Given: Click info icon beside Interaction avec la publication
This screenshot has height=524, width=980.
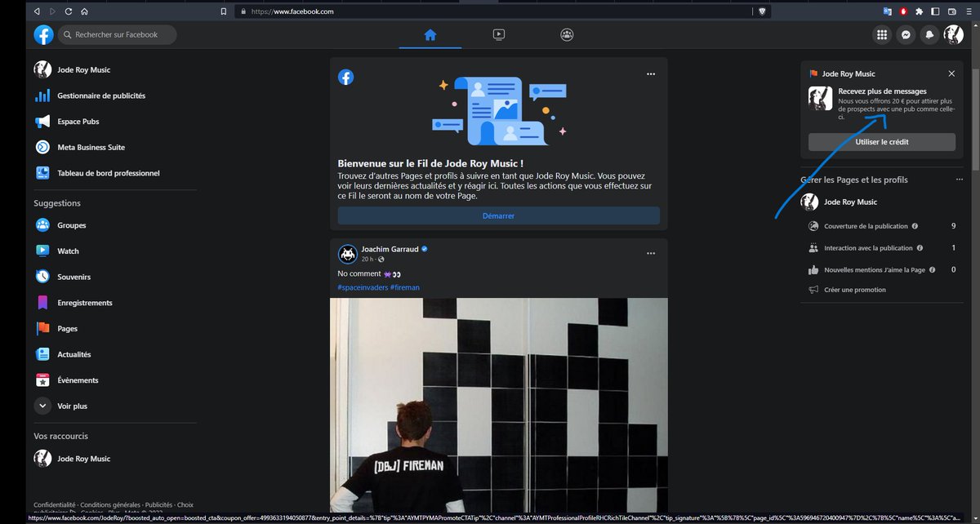Looking at the screenshot, I should pyautogui.click(x=920, y=248).
